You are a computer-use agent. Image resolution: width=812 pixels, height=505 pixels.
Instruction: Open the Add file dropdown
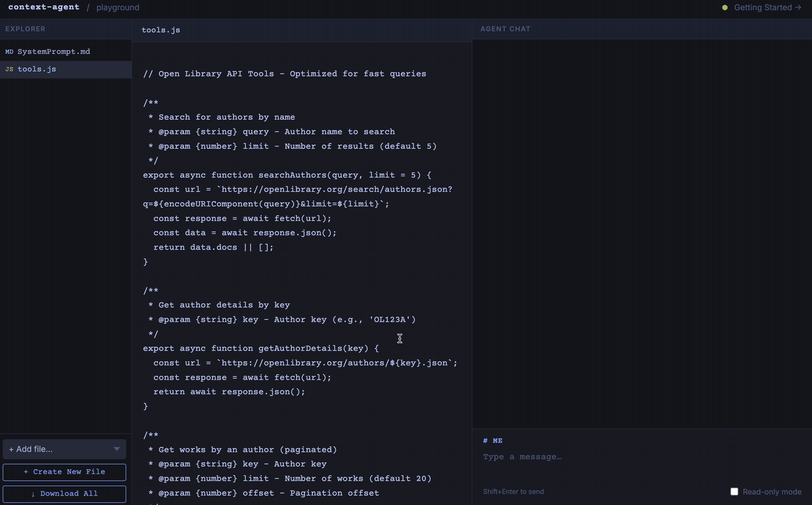(x=64, y=449)
